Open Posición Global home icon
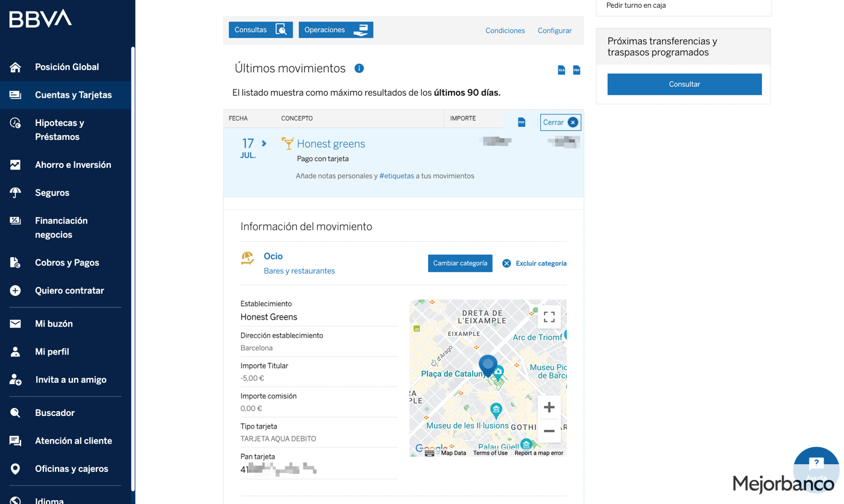 click(15, 67)
